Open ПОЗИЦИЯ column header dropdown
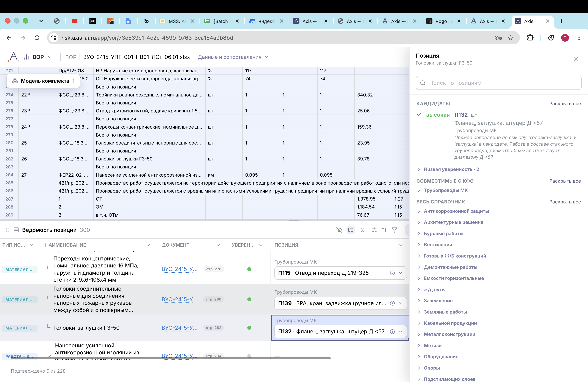Image resolution: width=588 pixels, height=382 pixels. 401,245
